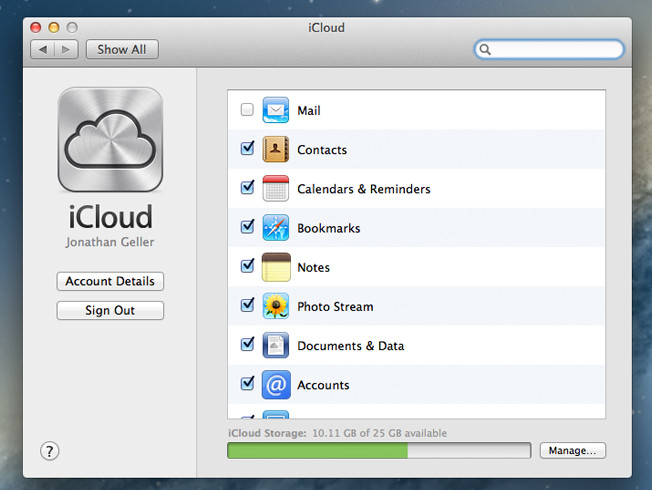Uncheck the Contacts checkbox
The height and width of the screenshot is (490, 652).
pos(247,148)
